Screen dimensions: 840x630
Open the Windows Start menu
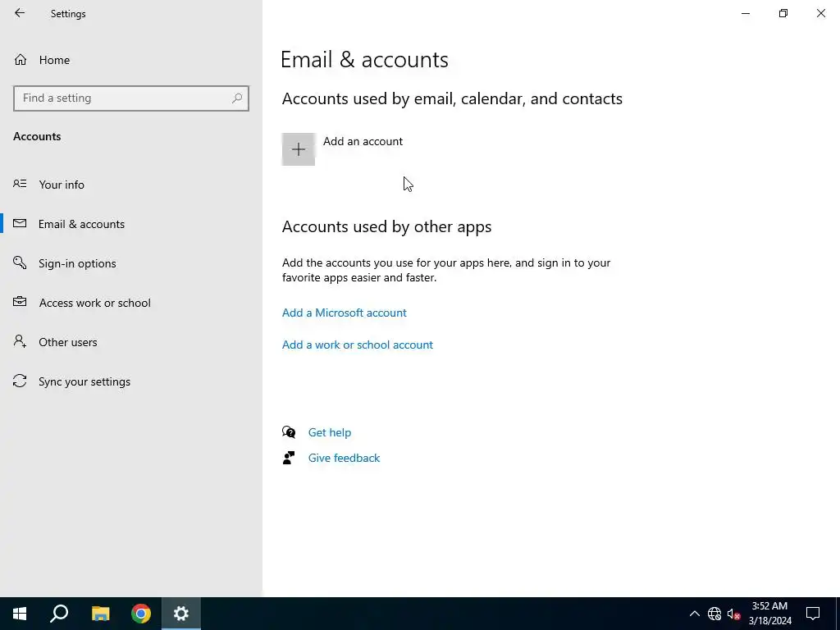20,614
